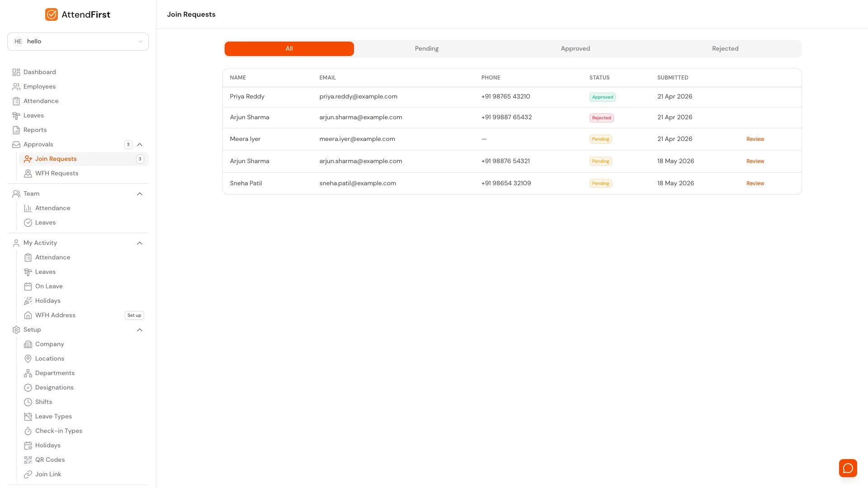Image resolution: width=868 pixels, height=488 pixels.
Task: Click the name Meera Iyer
Action: point(245,139)
